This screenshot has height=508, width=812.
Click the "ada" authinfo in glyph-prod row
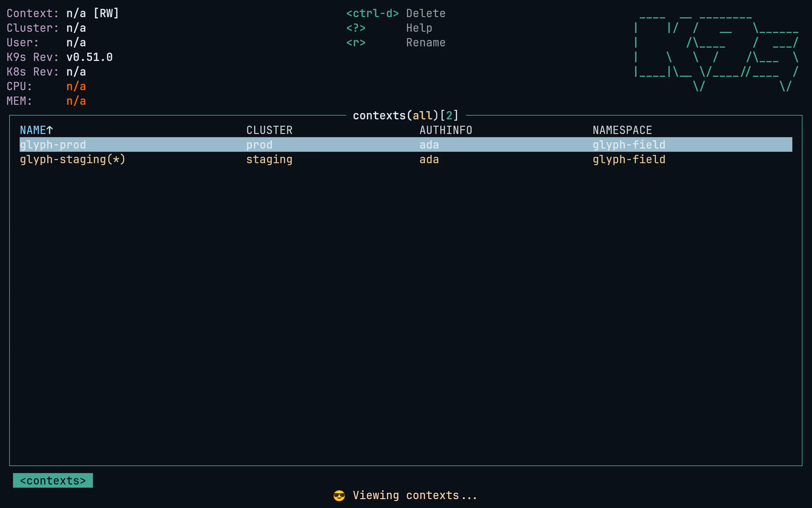coord(429,145)
